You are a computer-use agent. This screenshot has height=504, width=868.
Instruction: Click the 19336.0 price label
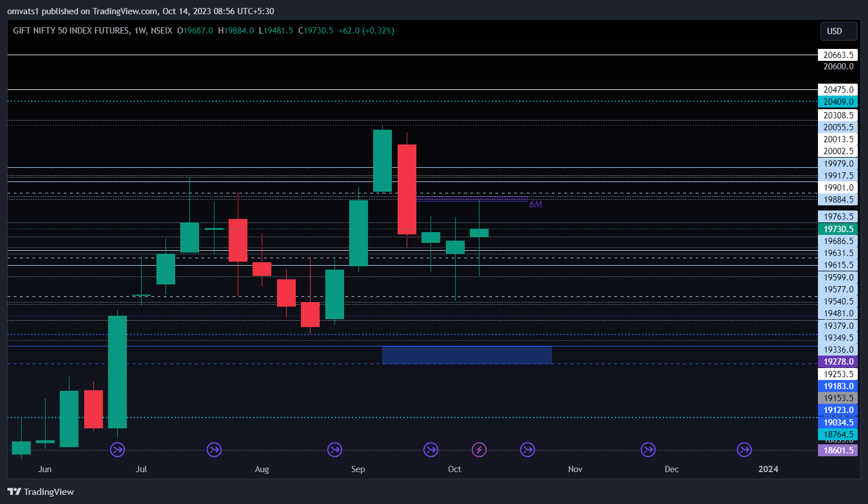tap(838, 350)
